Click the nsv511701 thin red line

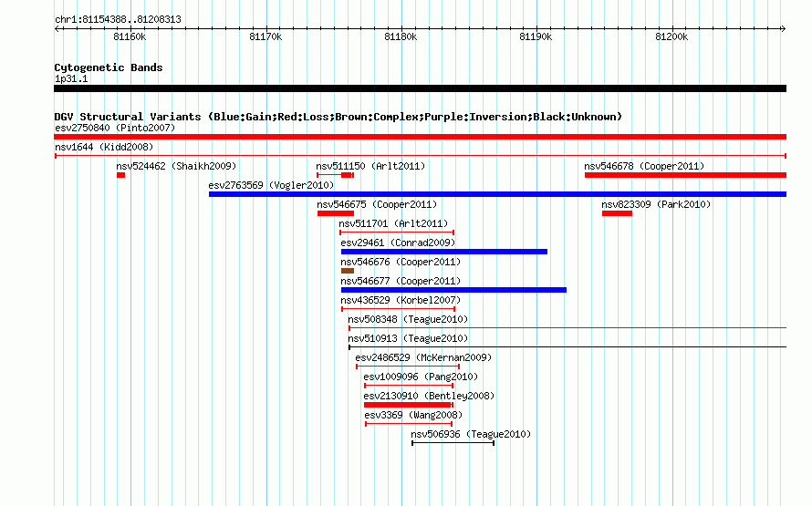[x=397, y=232]
